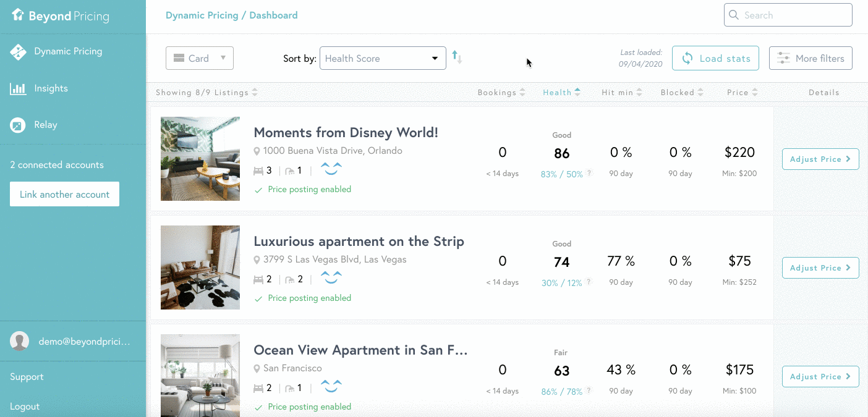The image size is (868, 417).
Task: Click the More filters button
Action: point(811,58)
